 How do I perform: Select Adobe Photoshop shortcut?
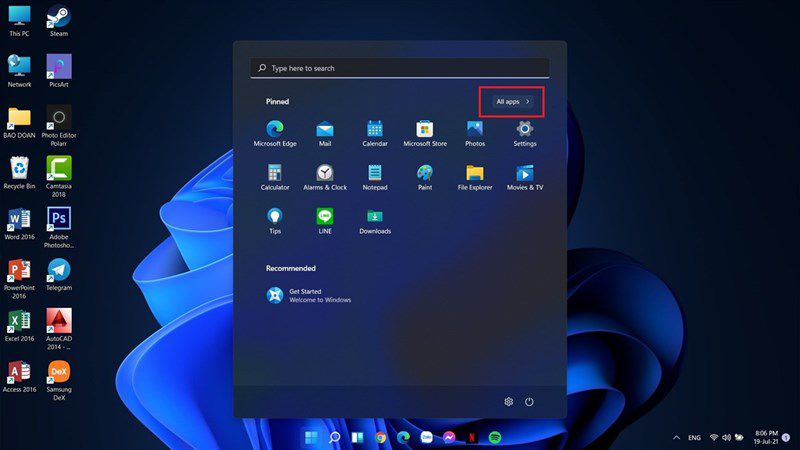[59, 228]
